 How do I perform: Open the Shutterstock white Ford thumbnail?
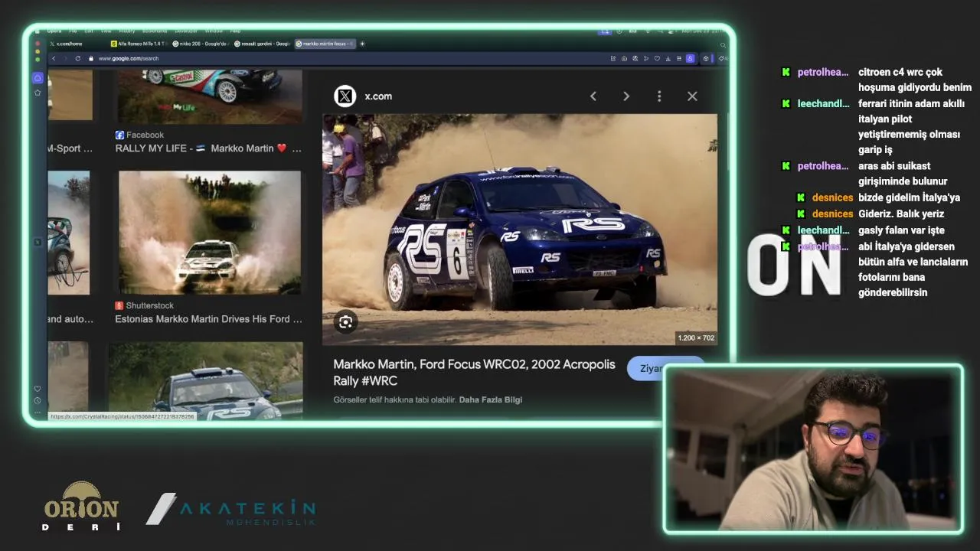point(210,233)
